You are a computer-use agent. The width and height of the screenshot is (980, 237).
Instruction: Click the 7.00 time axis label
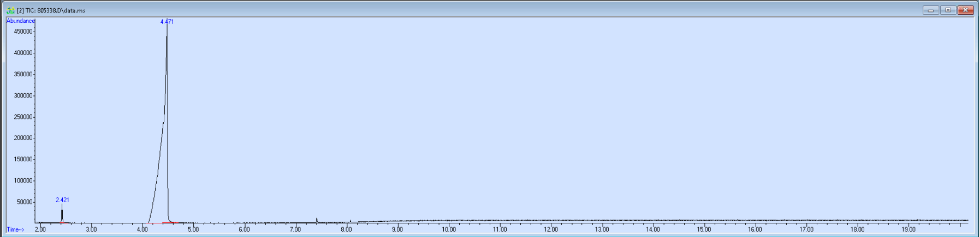(x=295, y=229)
